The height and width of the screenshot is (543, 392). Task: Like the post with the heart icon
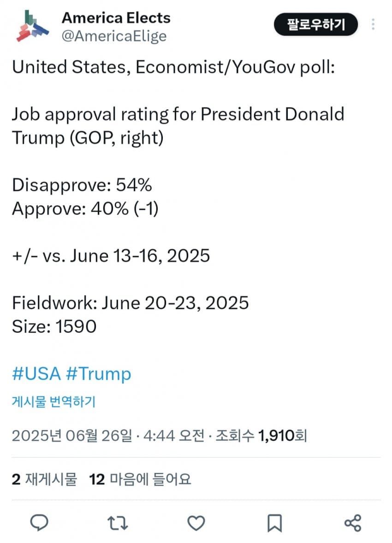196,523
